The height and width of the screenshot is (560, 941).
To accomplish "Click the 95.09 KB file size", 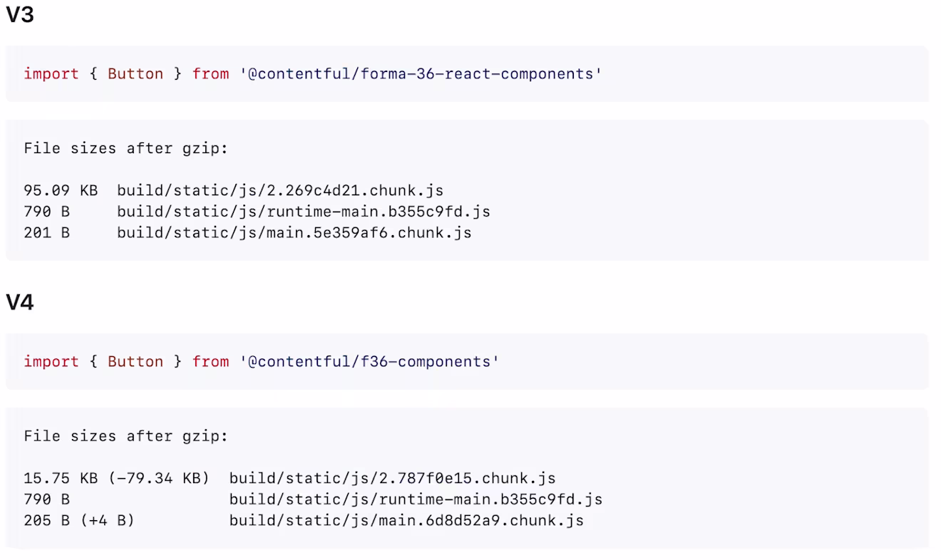I will coord(61,190).
